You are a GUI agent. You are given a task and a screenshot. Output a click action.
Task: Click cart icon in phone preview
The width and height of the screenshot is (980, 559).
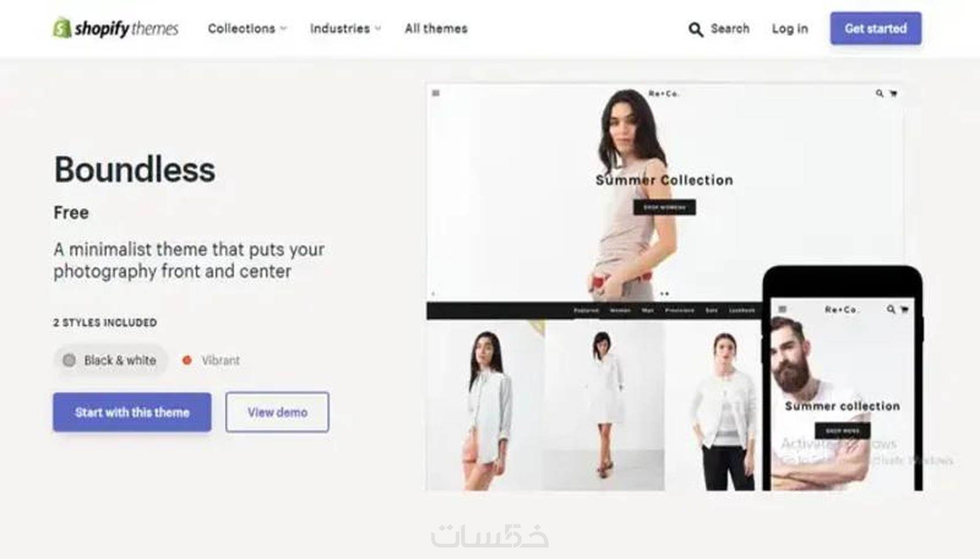pos(904,309)
